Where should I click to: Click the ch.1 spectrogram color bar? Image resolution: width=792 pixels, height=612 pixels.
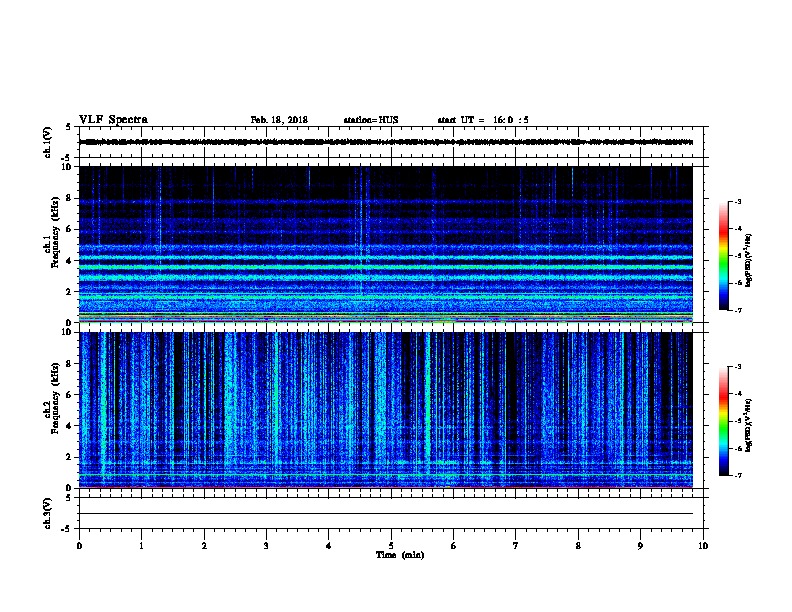tap(723, 256)
